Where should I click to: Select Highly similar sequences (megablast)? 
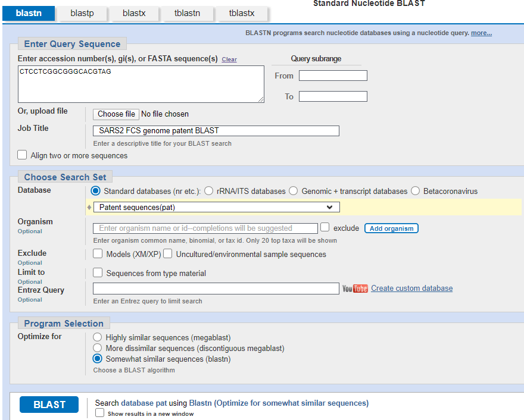97,337
